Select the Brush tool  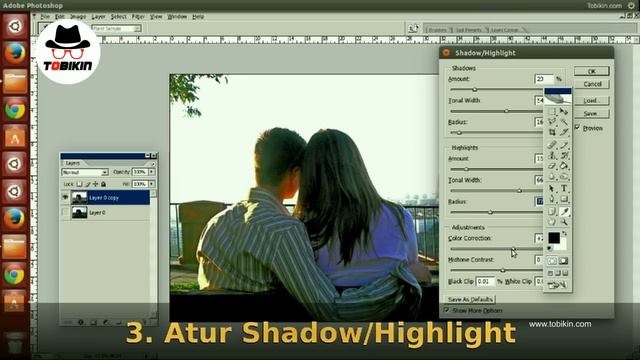564,144
